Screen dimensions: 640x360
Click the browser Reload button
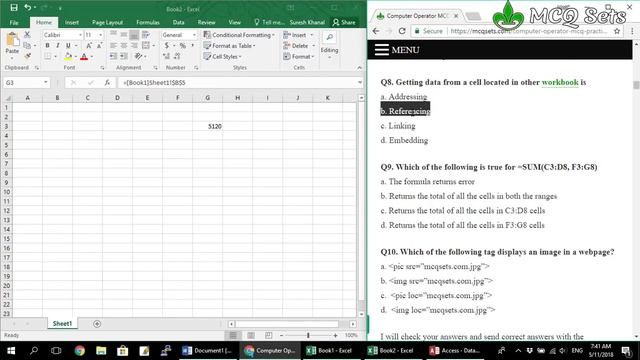pos(402,31)
